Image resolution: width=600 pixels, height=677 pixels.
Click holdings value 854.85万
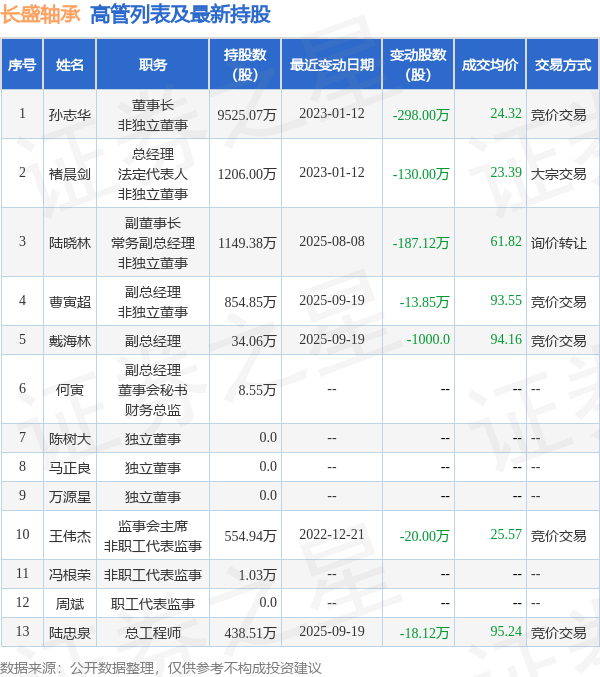[x=250, y=302]
